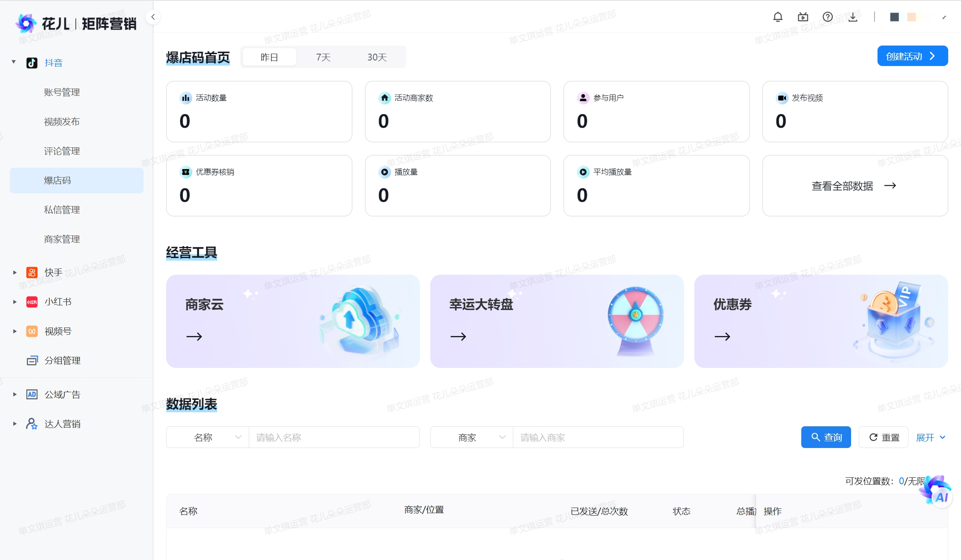Screen dimensions: 961x560
Task: Click the 花儿 logo swirl icon
Action: 26,23
